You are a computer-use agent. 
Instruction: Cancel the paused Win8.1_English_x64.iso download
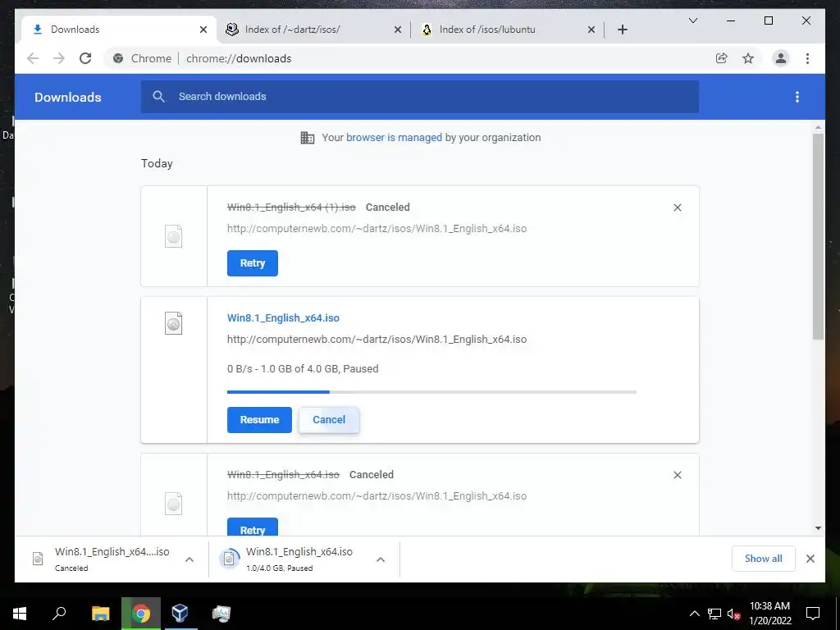(329, 419)
